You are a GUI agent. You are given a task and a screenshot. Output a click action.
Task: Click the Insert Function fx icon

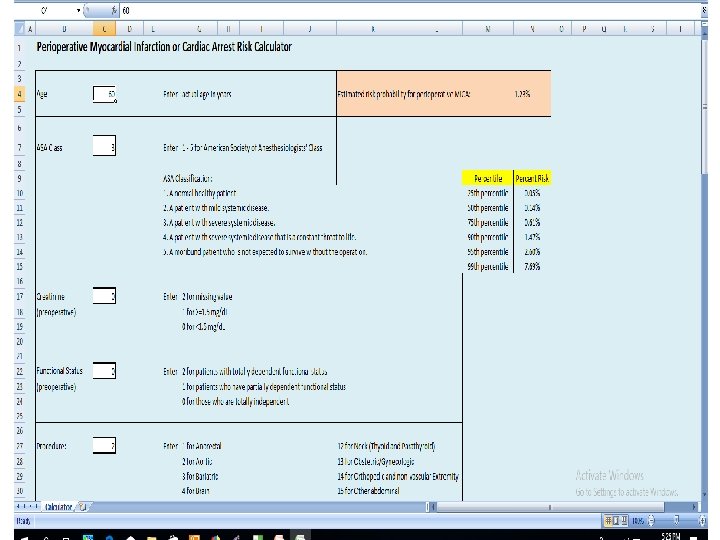(x=114, y=10)
